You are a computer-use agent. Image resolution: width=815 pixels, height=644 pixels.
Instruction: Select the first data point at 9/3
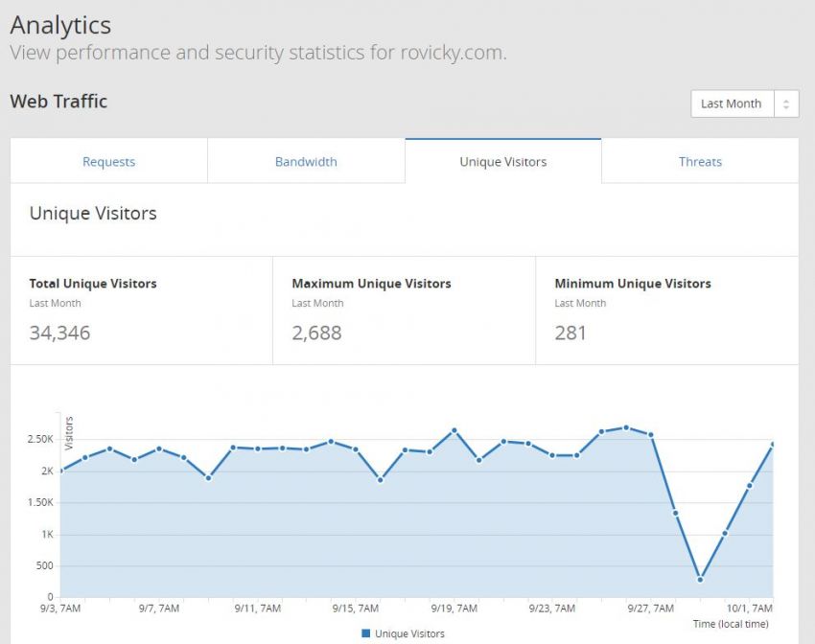[60, 471]
